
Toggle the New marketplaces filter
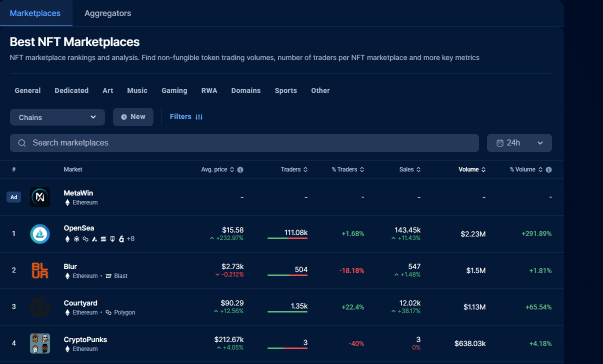(x=133, y=117)
